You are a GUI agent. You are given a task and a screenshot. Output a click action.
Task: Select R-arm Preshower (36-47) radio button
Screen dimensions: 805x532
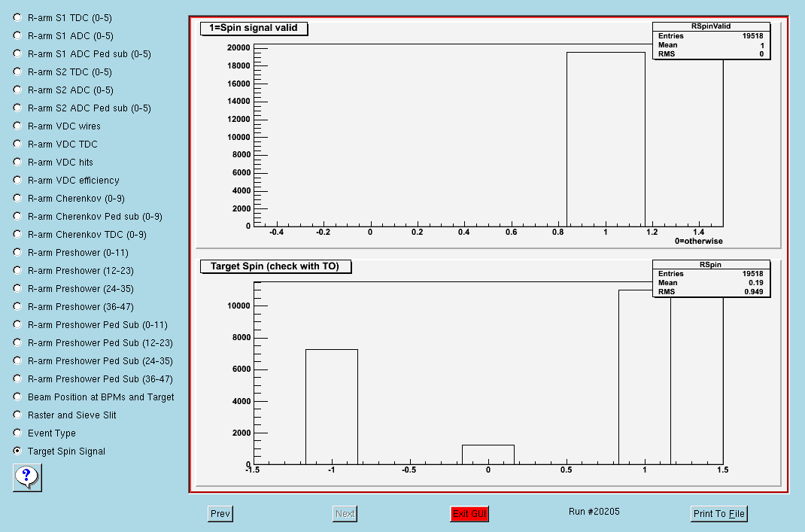coord(17,306)
